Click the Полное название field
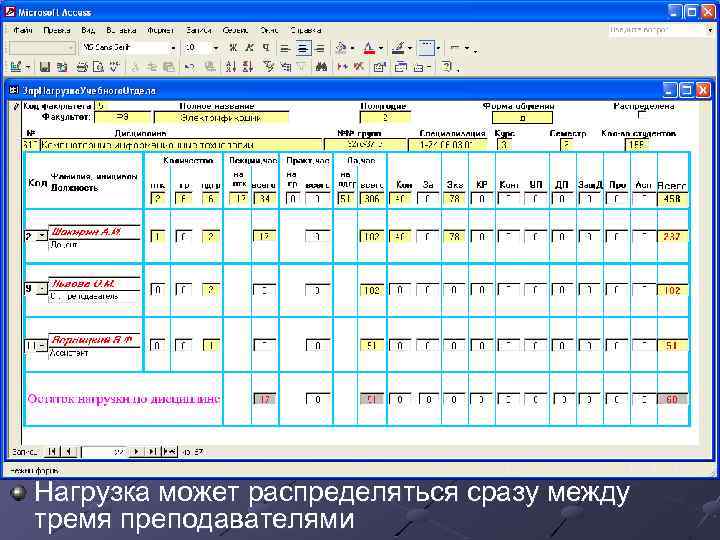720x540 pixels. [221, 118]
